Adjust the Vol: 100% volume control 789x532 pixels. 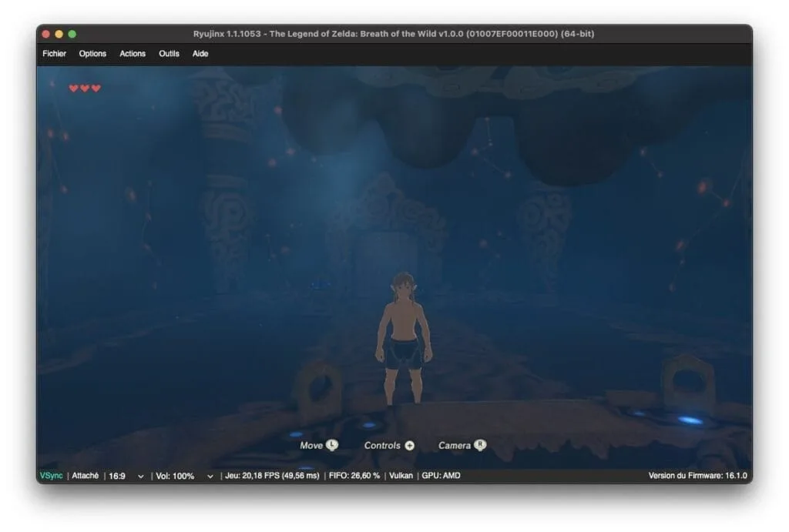(x=175, y=475)
